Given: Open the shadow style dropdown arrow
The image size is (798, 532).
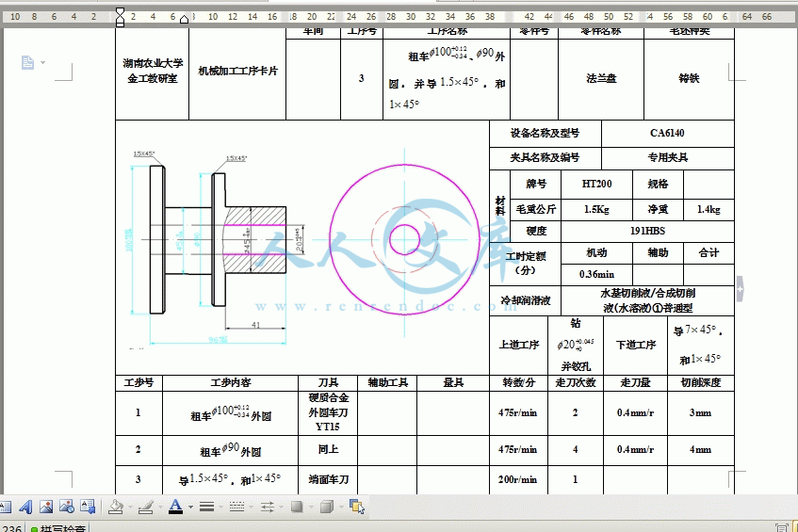Looking at the screenshot, I should coord(311,508).
